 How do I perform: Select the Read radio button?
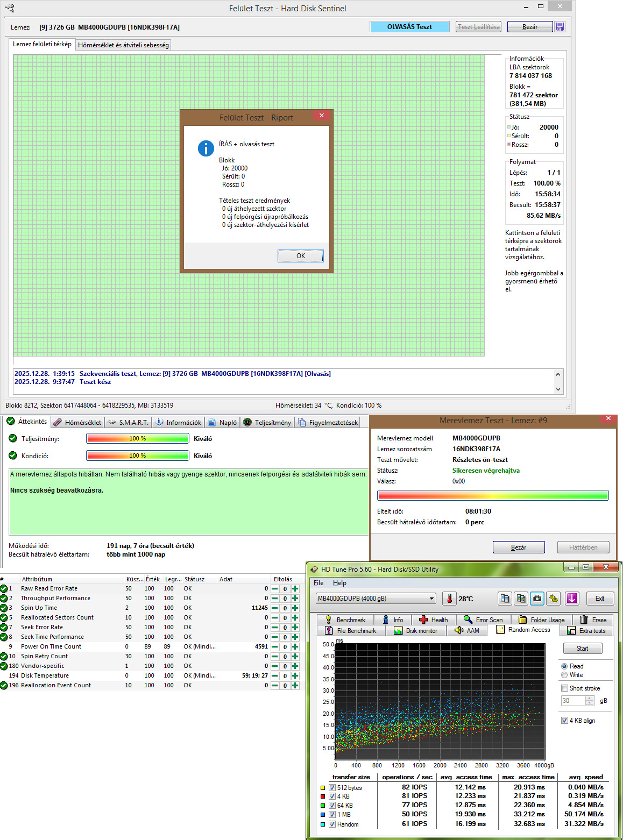point(564,666)
